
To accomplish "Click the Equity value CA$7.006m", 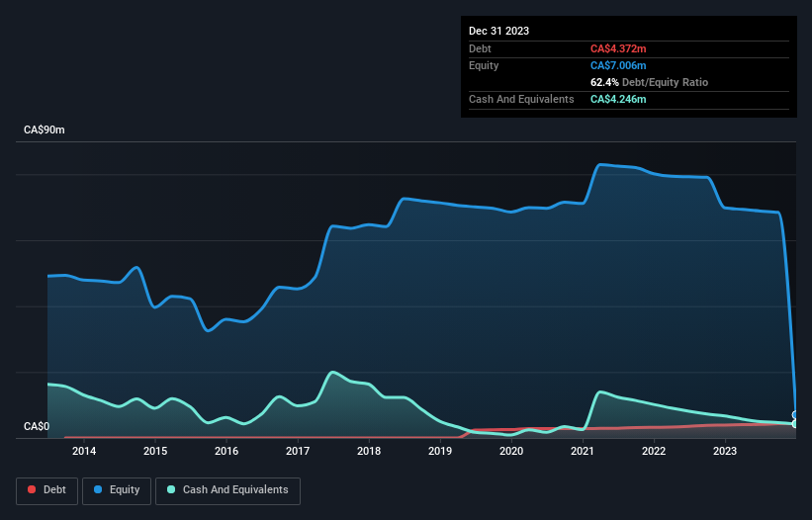I will coord(618,65).
